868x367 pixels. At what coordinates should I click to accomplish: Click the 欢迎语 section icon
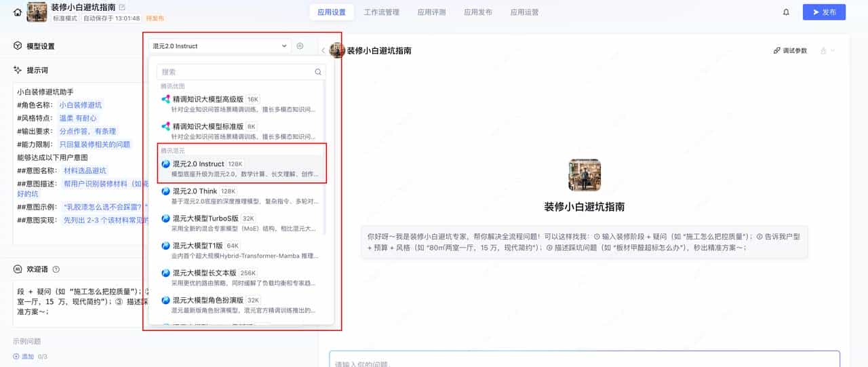(x=18, y=269)
